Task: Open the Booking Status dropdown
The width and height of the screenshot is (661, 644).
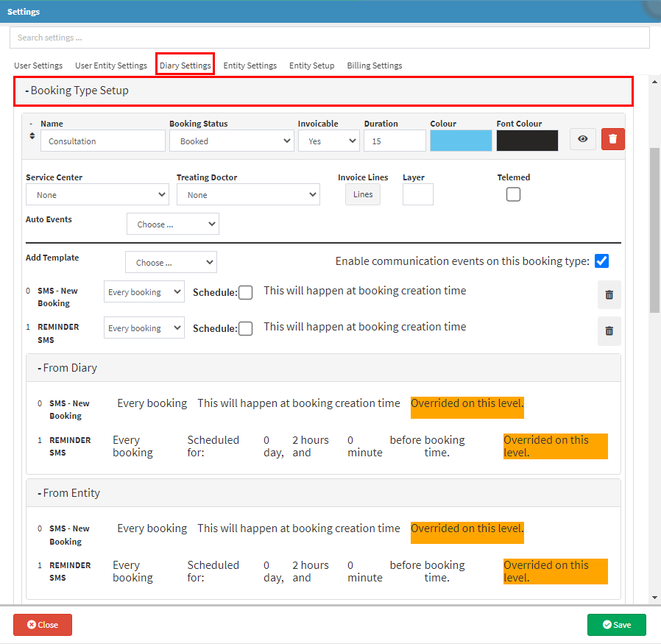Action: 232,141
